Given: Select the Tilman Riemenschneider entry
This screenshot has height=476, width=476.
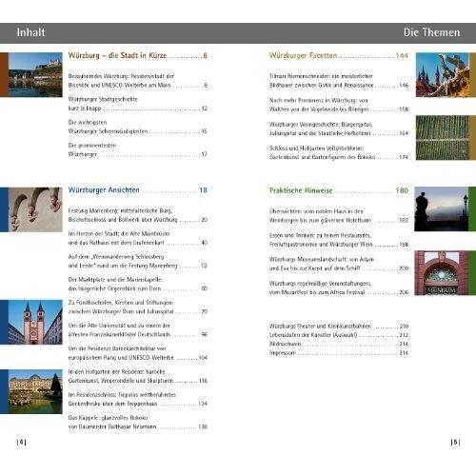Looking at the screenshot, I should coord(339,81).
